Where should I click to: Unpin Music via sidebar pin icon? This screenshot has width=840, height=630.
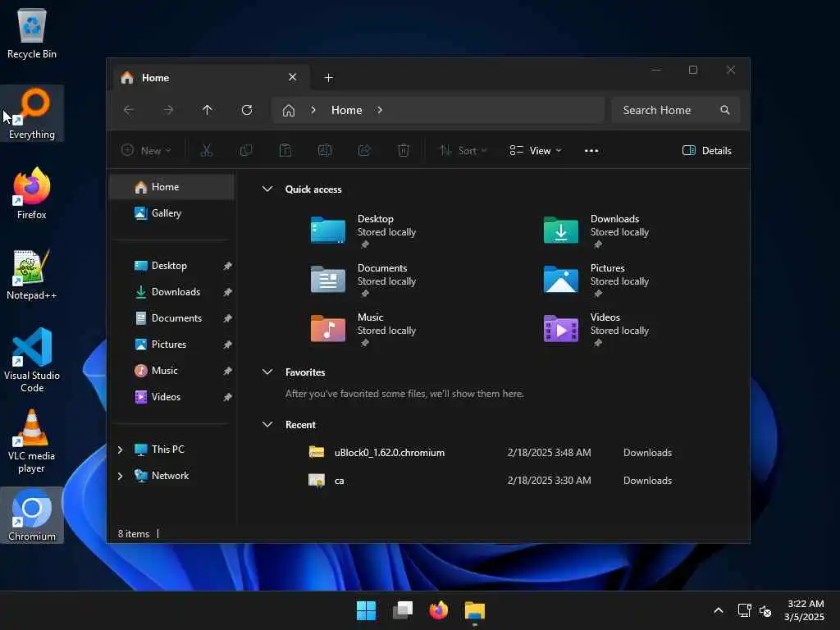[228, 371]
